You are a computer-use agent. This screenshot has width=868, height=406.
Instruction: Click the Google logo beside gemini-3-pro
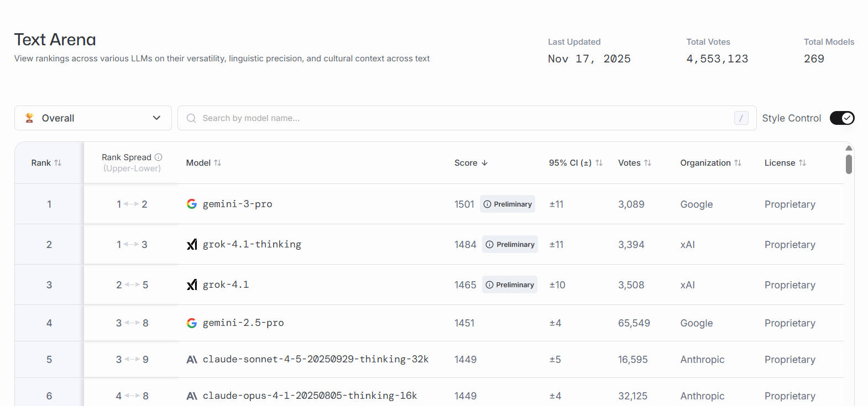[192, 204]
